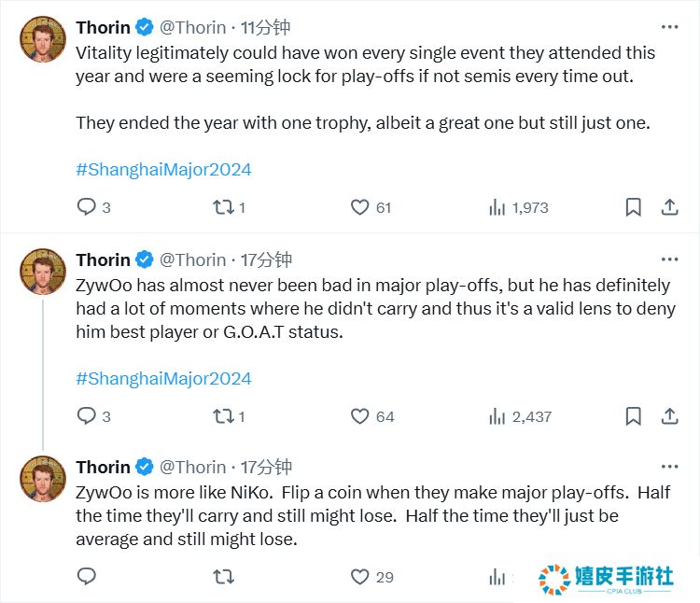Open #ShanghaiMajor2024 hashtag in second tweet
The height and width of the screenshot is (603, 700).
pos(163,379)
